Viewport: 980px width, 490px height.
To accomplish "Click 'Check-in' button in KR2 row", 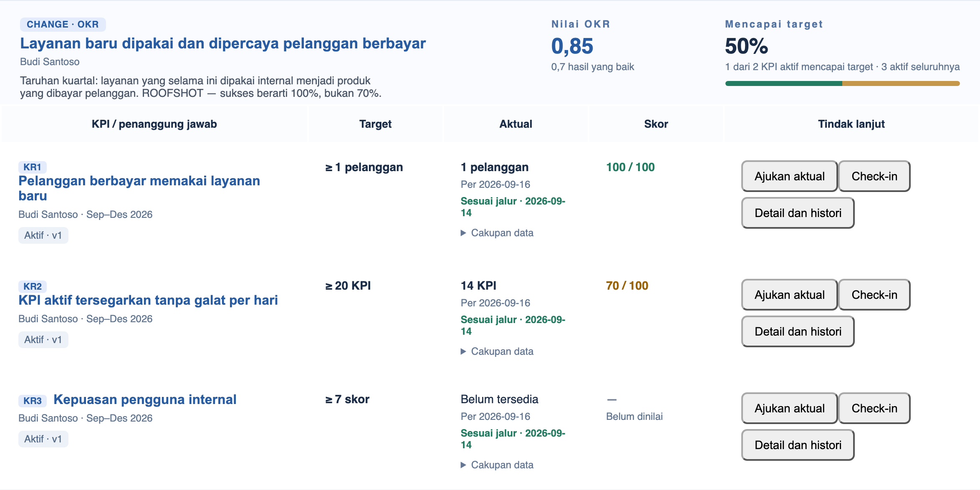I will pyautogui.click(x=874, y=295).
